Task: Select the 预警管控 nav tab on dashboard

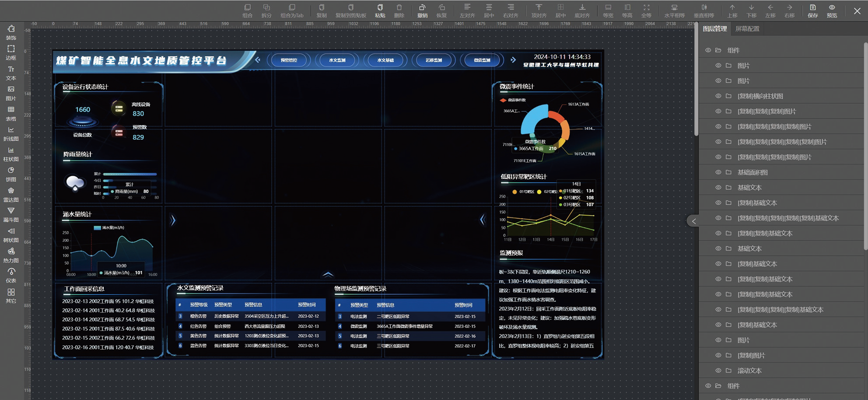Action: [289, 60]
